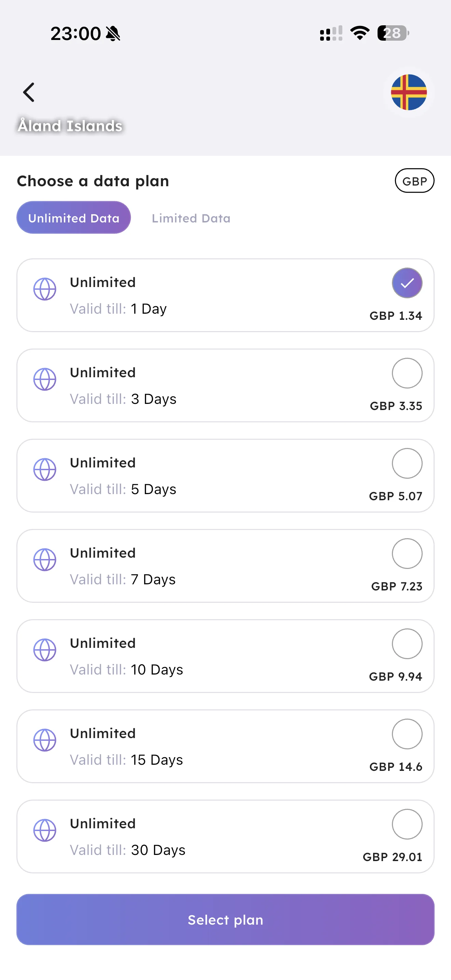Image resolution: width=451 pixels, height=980 pixels.
Task: Tap the Åland Islands title text
Action: 70,126
